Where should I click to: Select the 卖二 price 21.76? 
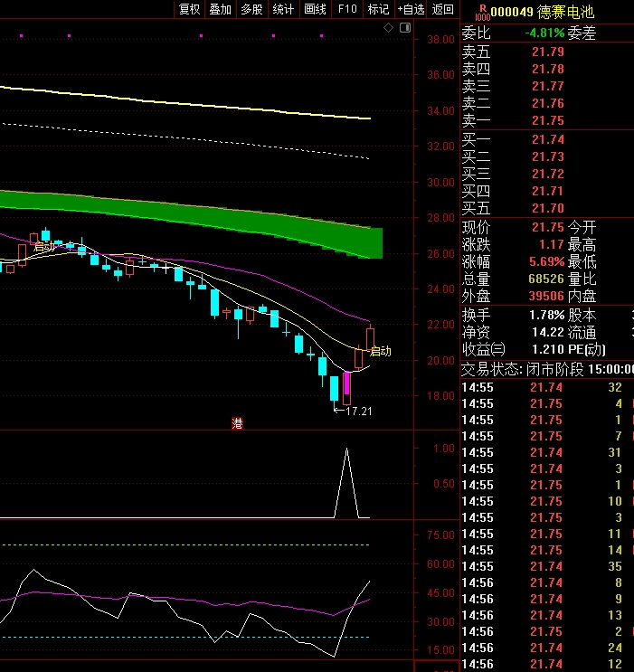click(548, 103)
